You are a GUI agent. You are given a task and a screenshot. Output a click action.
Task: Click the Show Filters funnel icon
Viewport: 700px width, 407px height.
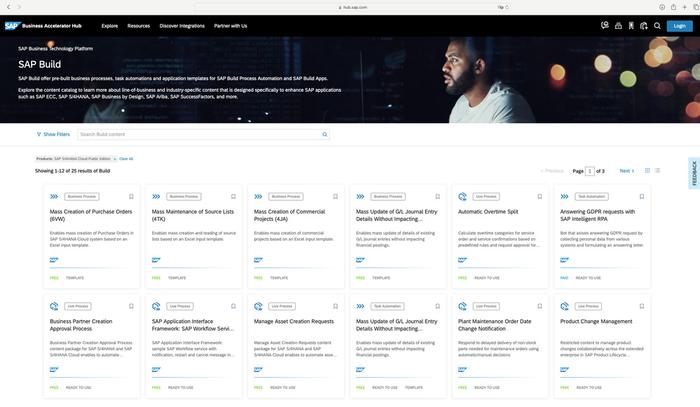[x=39, y=134]
